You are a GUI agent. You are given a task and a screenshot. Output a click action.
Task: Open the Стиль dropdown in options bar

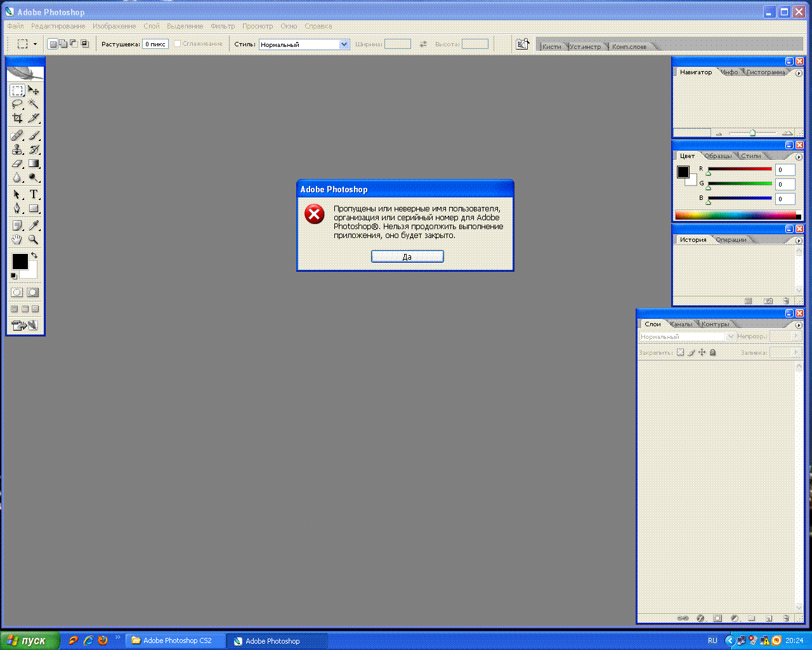pos(344,44)
